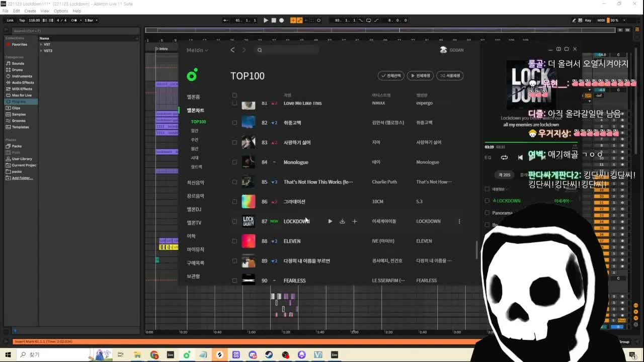Click the 전체재생 play-all button
644x362 pixels.
[x=420, y=75]
